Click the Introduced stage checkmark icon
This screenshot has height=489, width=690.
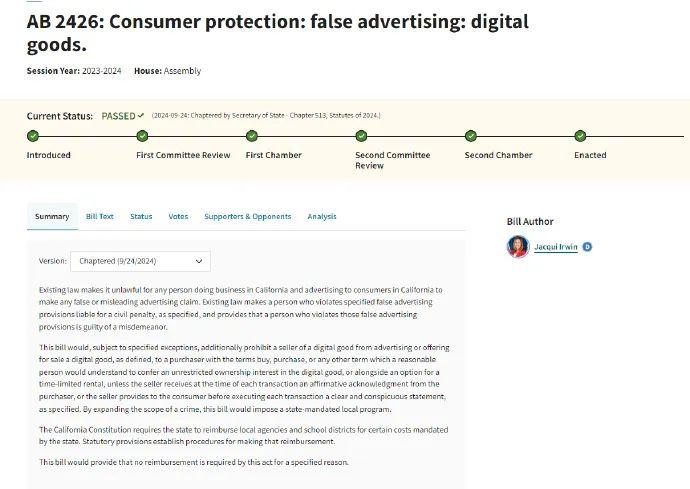33,136
